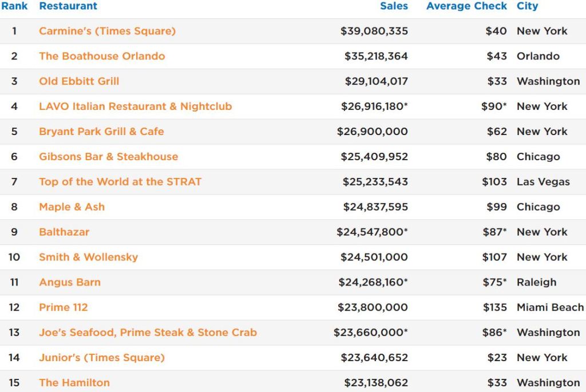This screenshot has width=586, height=392.
Task: Open Top of the World at the STRAT
Action: point(120,181)
